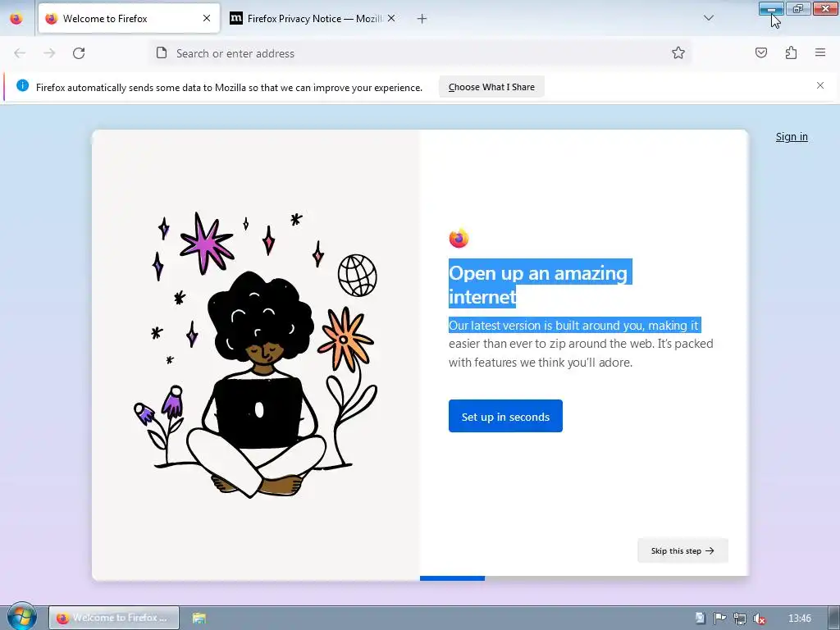
Task: Click the Firefox logo above the heading
Action: [x=459, y=238]
